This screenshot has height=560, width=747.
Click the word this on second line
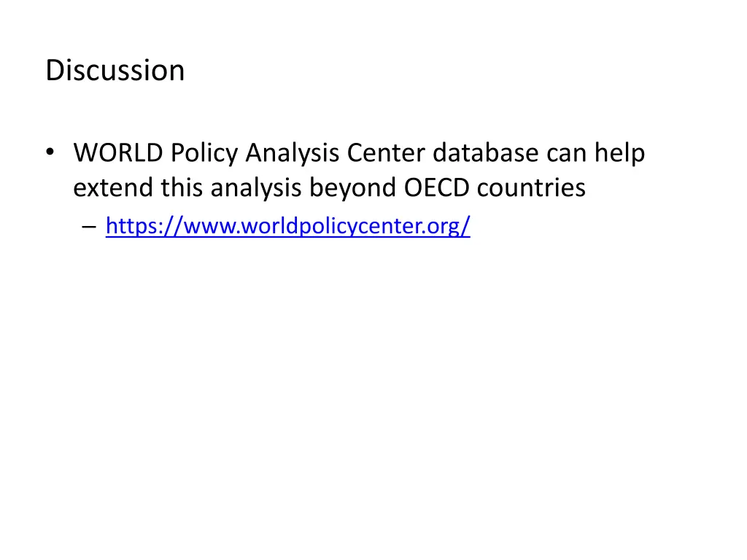tap(182, 187)
